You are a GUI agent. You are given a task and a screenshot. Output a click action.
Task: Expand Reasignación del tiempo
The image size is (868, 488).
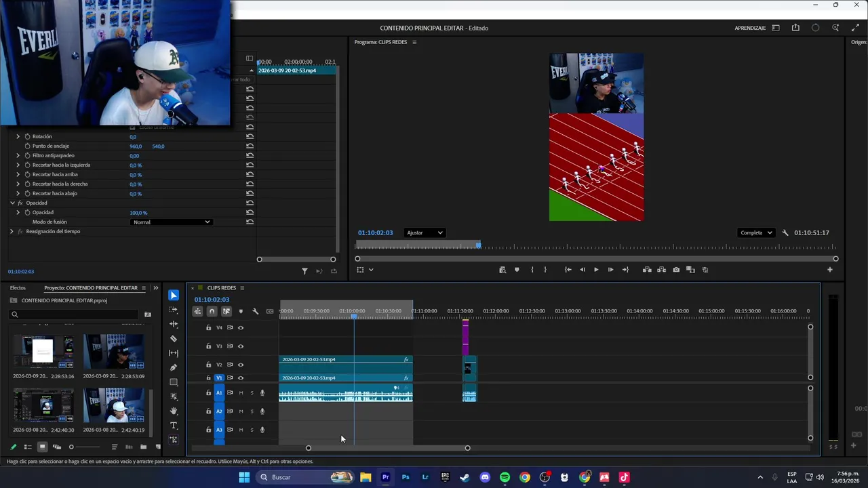pyautogui.click(x=12, y=231)
